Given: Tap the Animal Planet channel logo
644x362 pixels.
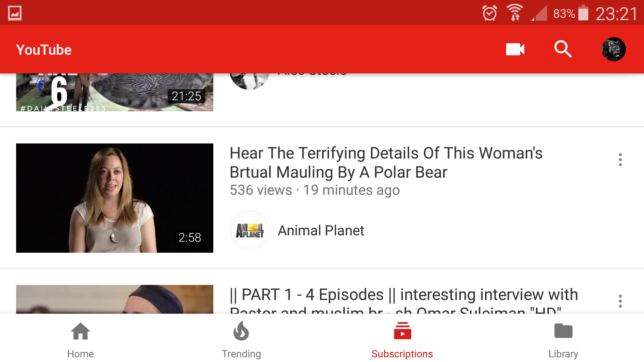Looking at the screenshot, I should pyautogui.click(x=250, y=230).
